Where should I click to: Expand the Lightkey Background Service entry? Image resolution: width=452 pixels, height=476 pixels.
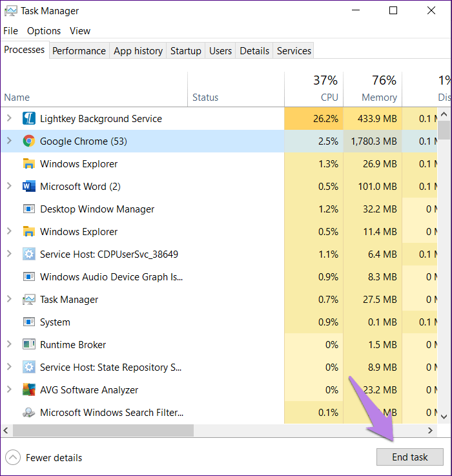9,118
